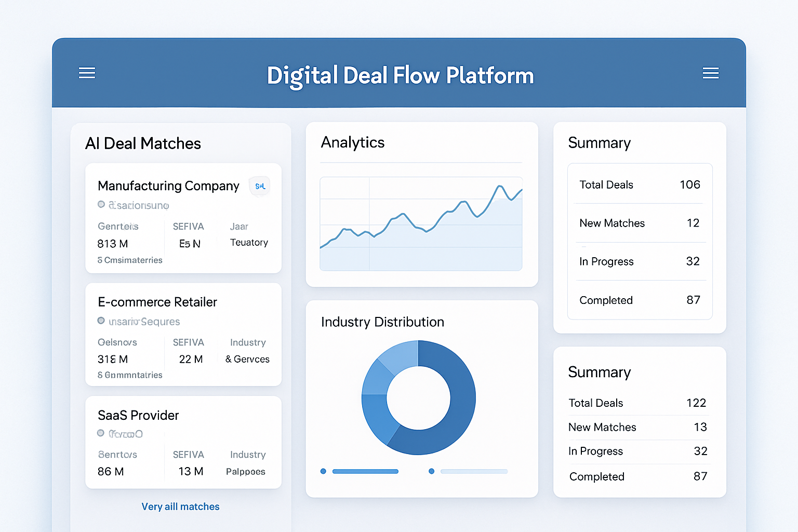Click the darker progress bar below the donut chart
Screen dimensions: 798x532
pyautogui.click(x=365, y=471)
